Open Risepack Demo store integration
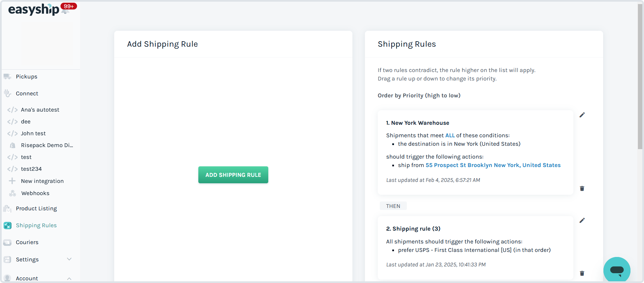Screen dimensions: 644x283 pyautogui.click(x=47, y=145)
